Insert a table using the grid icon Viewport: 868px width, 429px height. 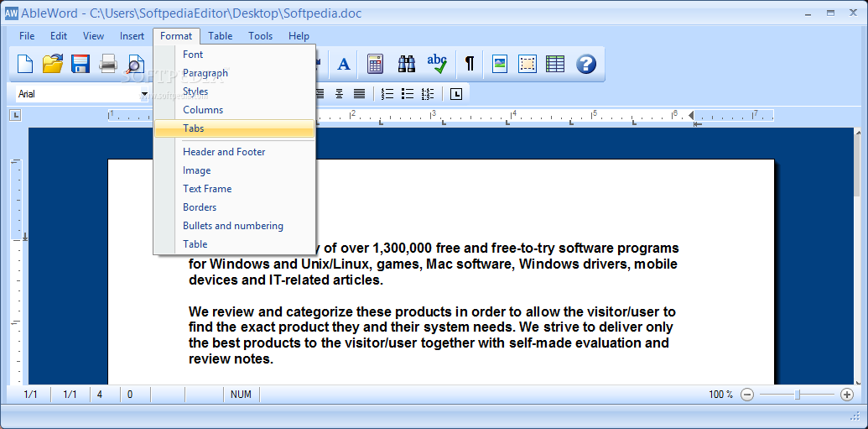tap(555, 65)
